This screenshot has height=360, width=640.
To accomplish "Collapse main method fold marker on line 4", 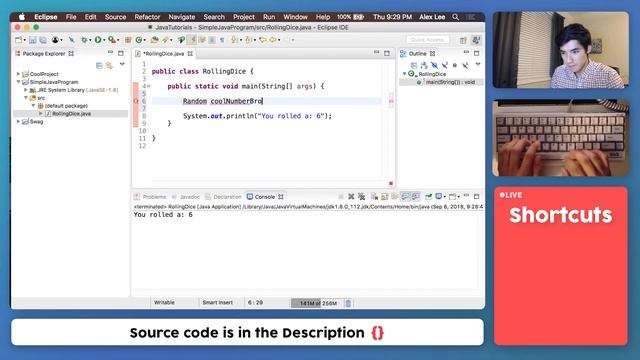I will [x=149, y=86].
